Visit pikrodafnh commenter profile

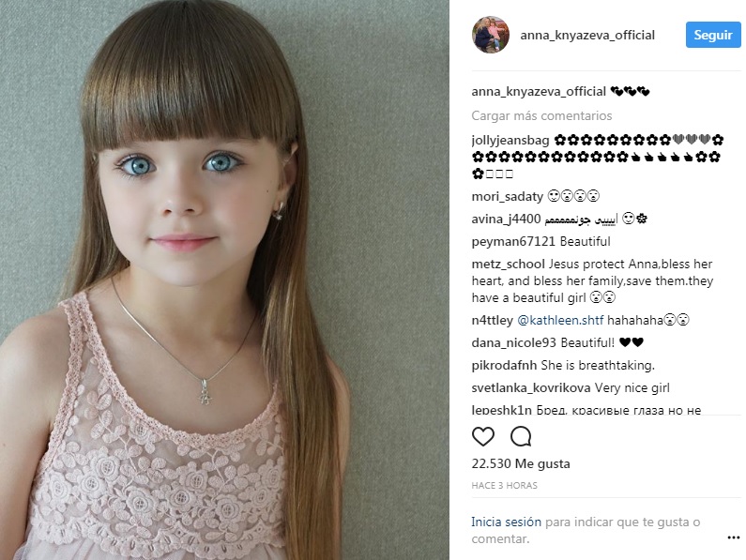[x=504, y=366]
